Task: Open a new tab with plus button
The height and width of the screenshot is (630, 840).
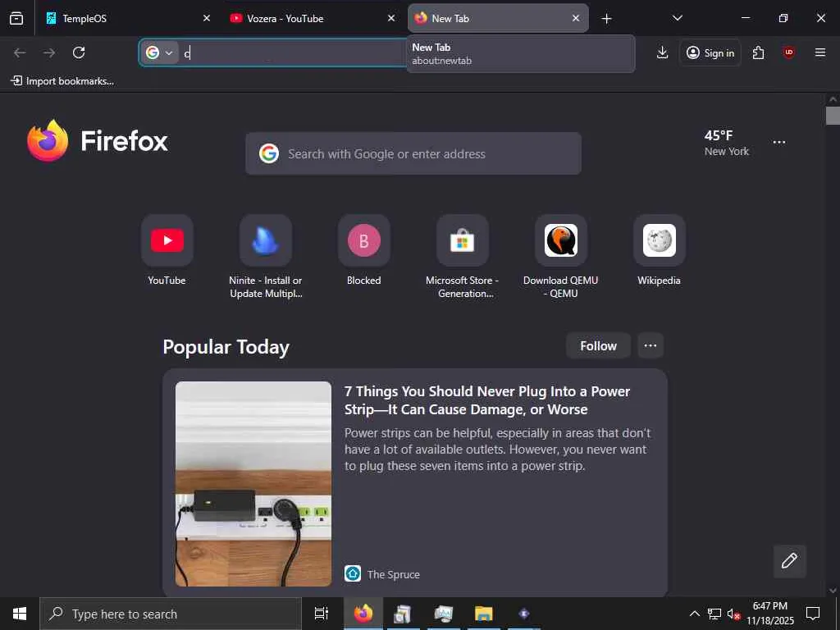Action: [x=606, y=19]
